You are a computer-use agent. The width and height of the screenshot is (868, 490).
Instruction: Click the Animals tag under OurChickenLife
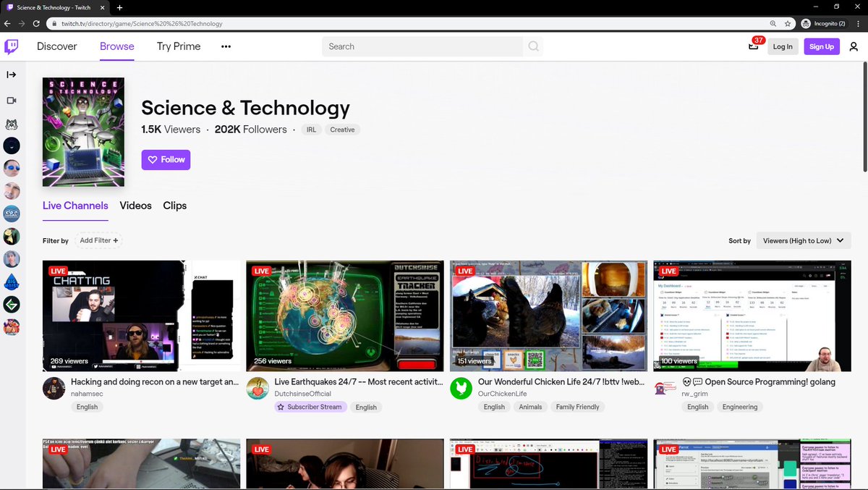(x=530, y=407)
